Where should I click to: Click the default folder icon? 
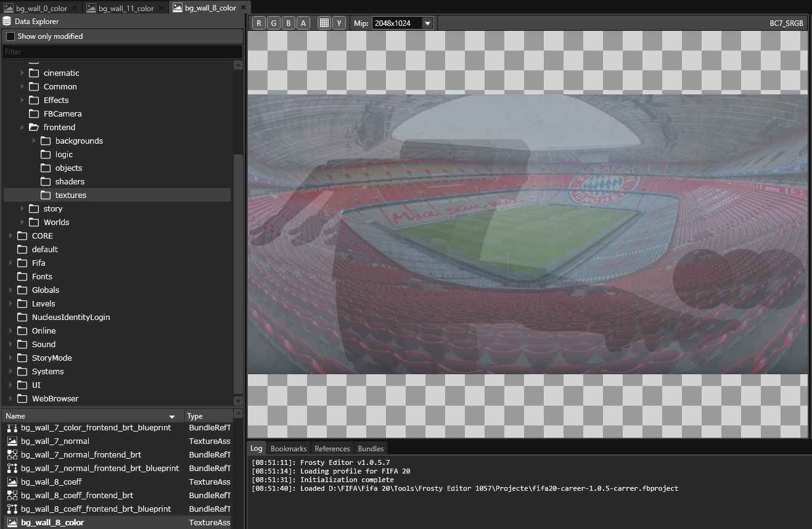click(22, 249)
